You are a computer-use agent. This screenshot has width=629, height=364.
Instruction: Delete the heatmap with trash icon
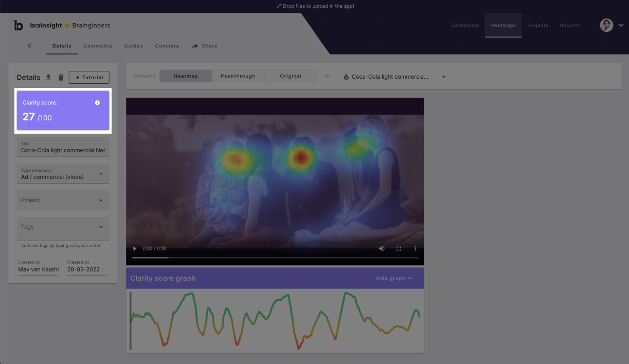61,77
